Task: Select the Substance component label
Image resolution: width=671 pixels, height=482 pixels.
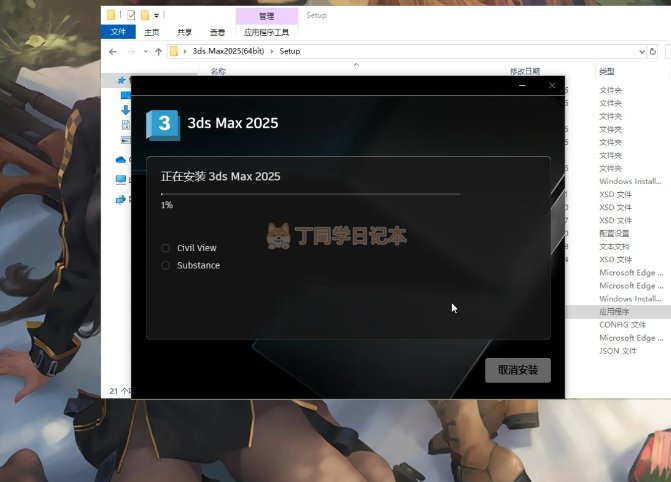Action: [x=199, y=265]
